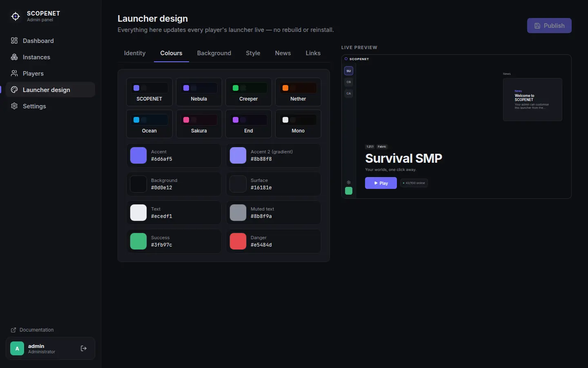Go to Instances page
This screenshot has height=368, width=588.
[50, 57]
